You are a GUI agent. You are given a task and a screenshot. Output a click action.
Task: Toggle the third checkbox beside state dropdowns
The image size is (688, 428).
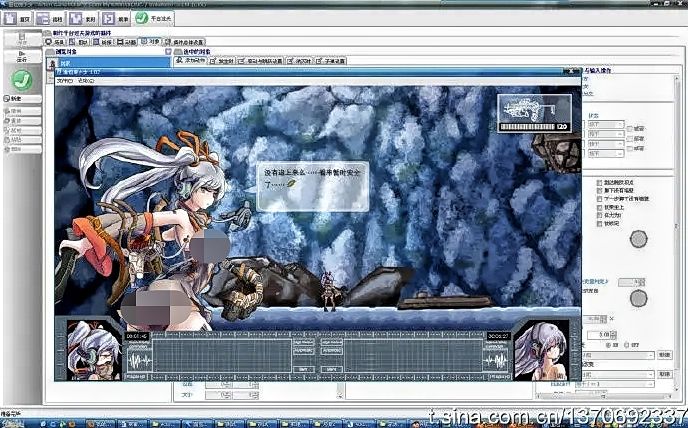(x=630, y=148)
